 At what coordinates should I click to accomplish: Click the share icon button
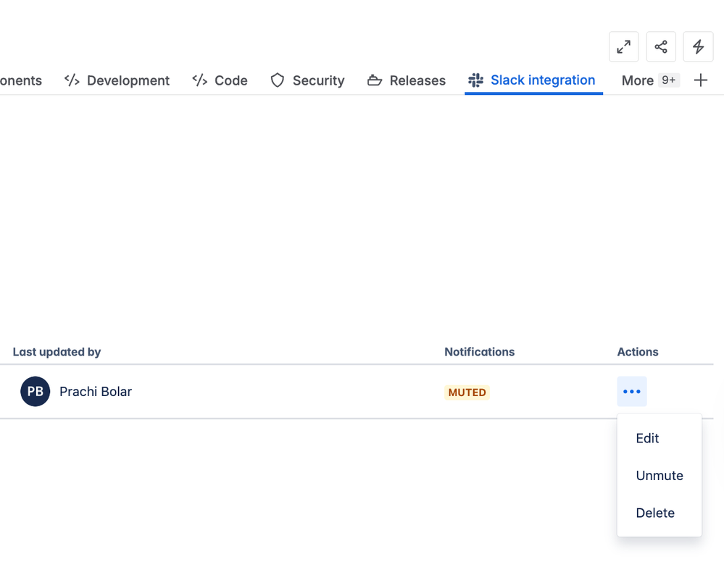point(661,46)
